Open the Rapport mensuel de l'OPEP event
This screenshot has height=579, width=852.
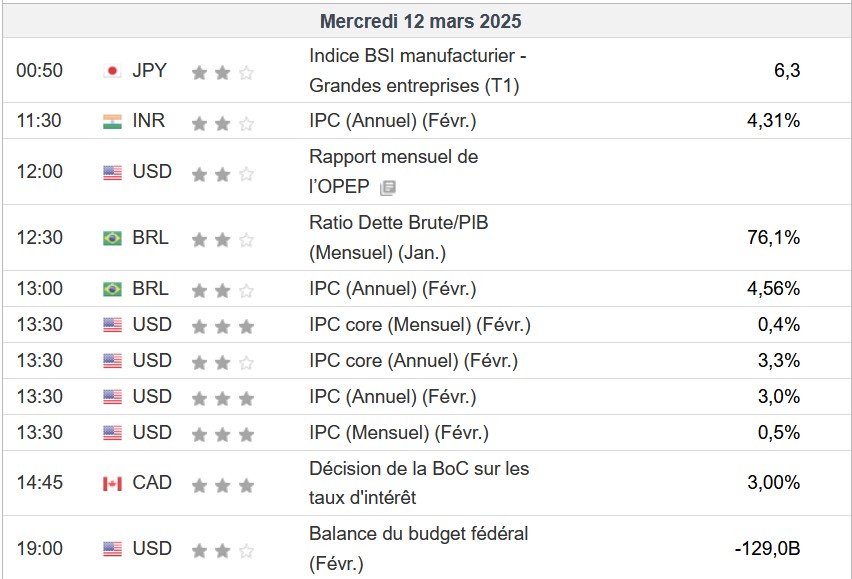pyautogui.click(x=393, y=157)
